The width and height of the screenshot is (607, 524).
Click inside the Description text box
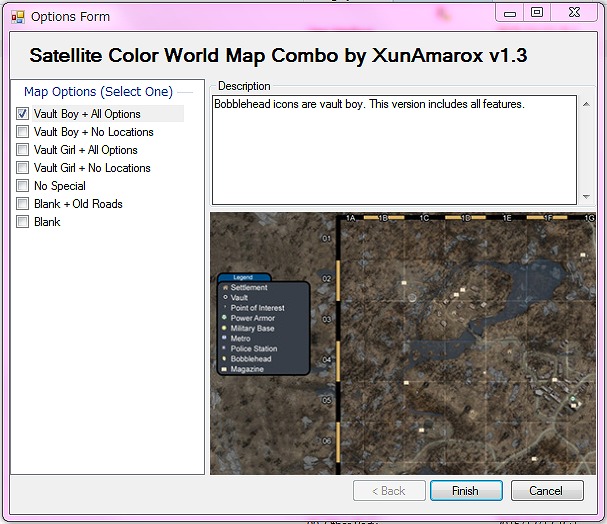tap(394, 150)
